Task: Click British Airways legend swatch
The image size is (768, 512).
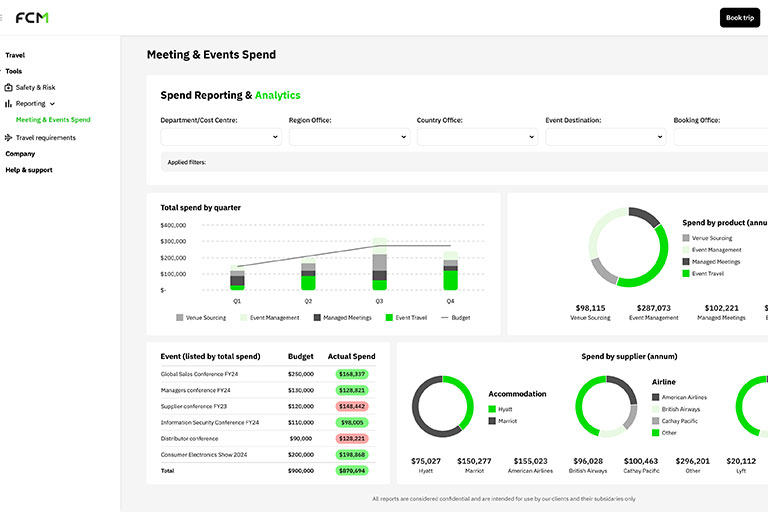Action: click(x=655, y=409)
